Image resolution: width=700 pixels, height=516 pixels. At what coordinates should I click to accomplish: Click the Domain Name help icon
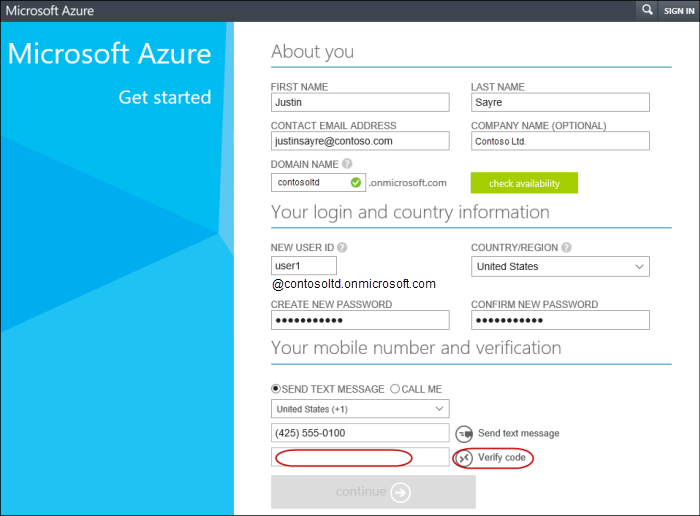tap(347, 164)
